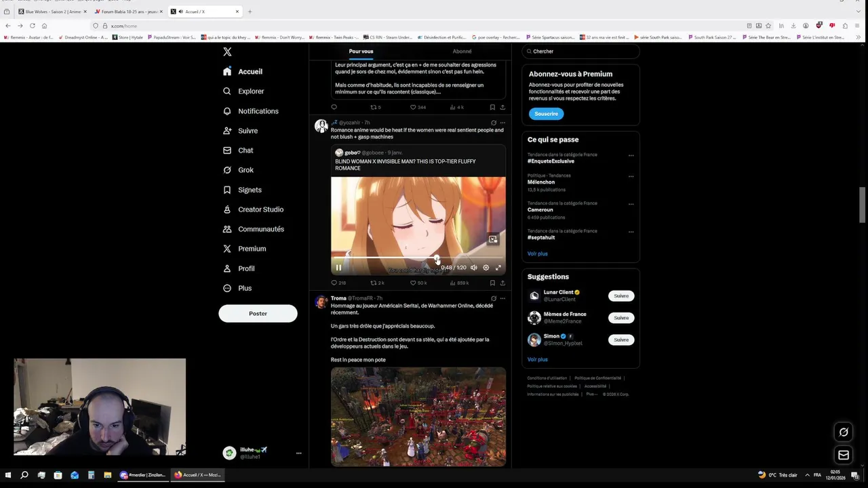Switch to the Abonné tab
The image size is (868, 488).
tap(462, 52)
